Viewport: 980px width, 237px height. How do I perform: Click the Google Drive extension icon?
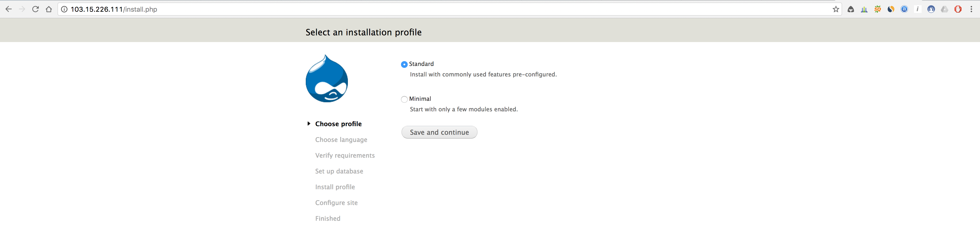click(x=945, y=9)
